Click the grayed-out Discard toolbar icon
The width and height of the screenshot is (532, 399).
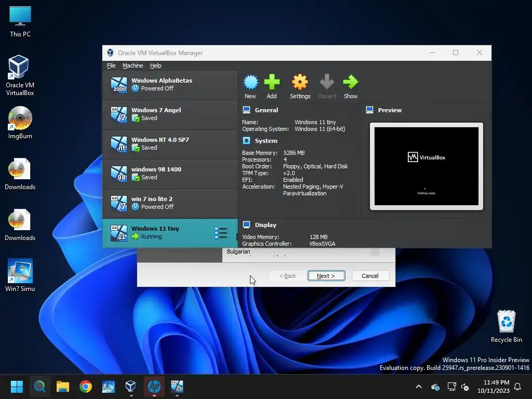point(327,87)
